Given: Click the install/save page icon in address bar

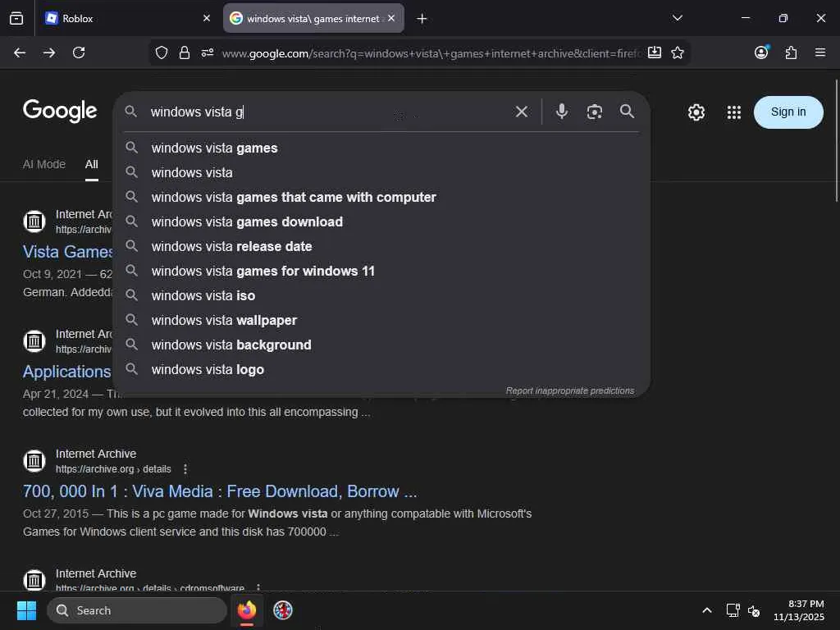Looking at the screenshot, I should [x=654, y=52].
